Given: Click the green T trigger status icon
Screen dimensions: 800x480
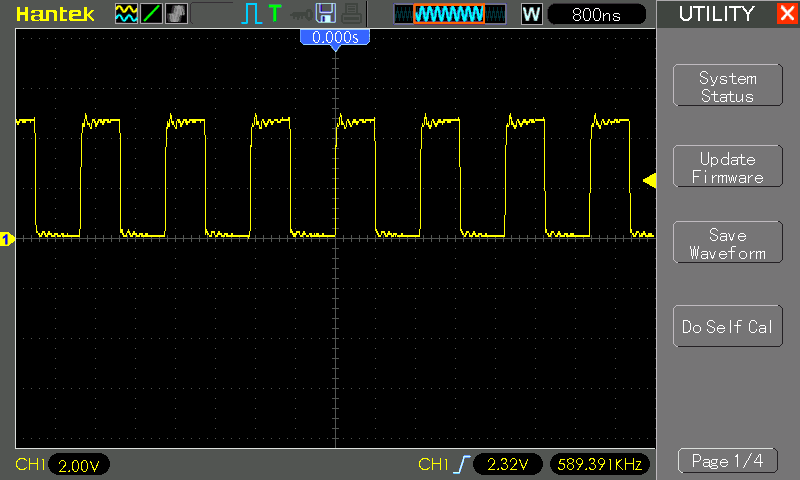Looking at the screenshot, I should coord(274,14).
